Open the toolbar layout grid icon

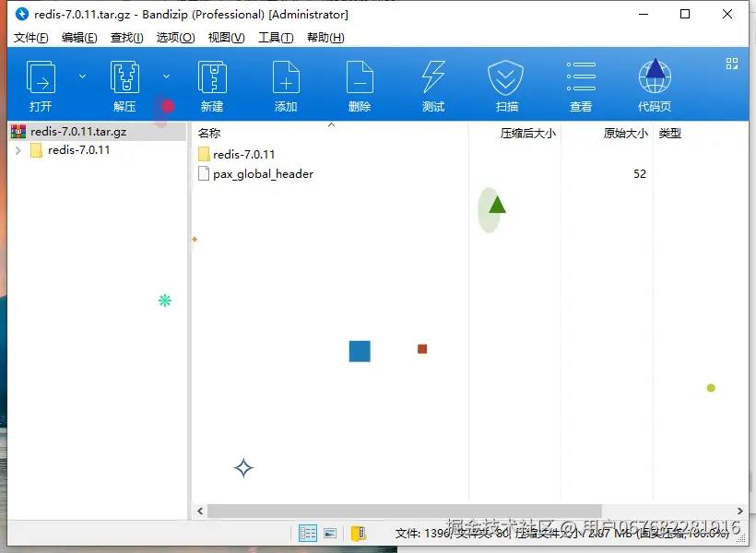(732, 64)
